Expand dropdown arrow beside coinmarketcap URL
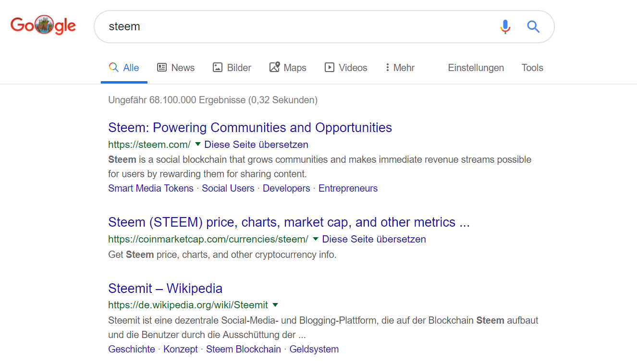This screenshot has height=364, width=637. (x=315, y=239)
